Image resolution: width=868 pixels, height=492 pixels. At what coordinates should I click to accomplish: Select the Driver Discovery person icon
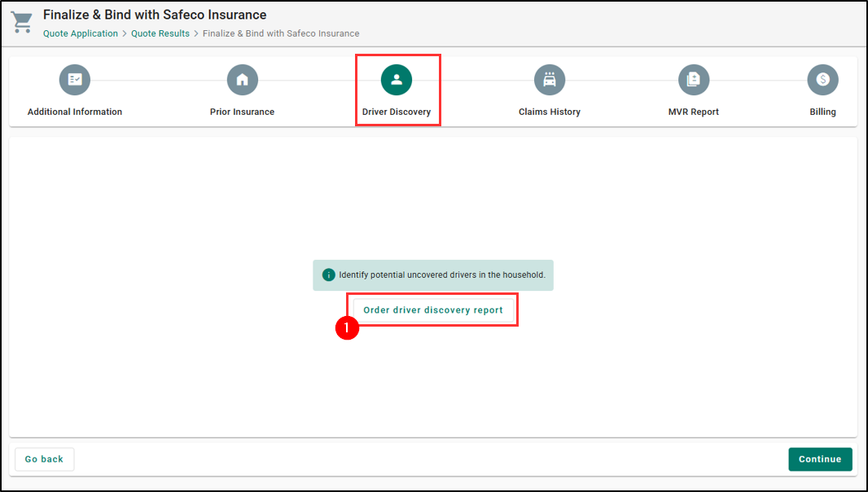[397, 80]
